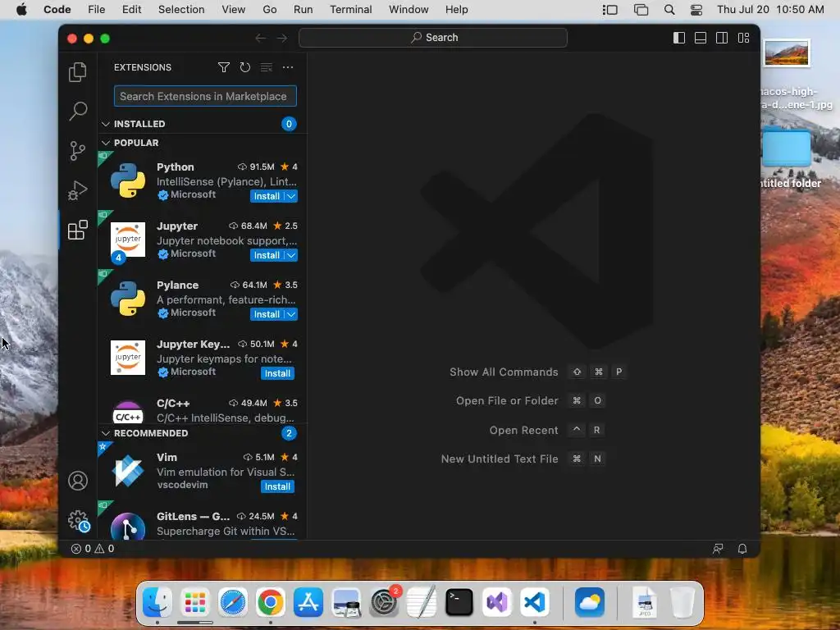Filter extensions with the funnel icon
This screenshot has height=630, width=840.
224,67
